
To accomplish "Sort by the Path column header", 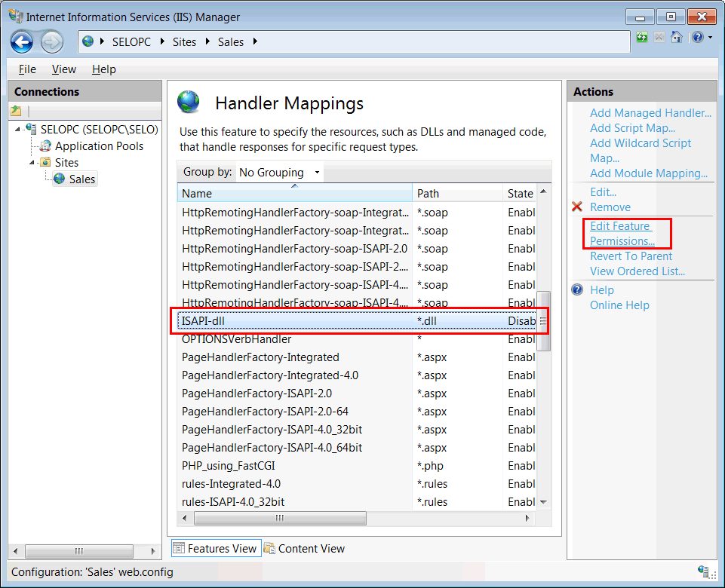I will (457, 193).
